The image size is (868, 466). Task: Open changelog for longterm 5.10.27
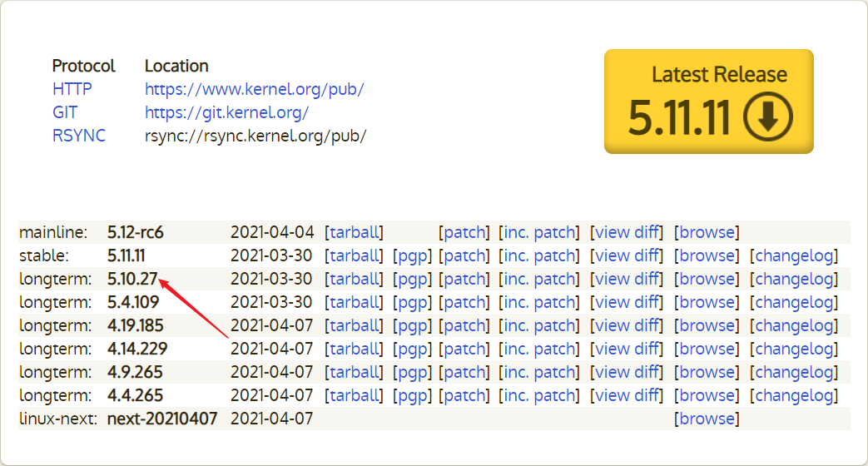pos(794,279)
